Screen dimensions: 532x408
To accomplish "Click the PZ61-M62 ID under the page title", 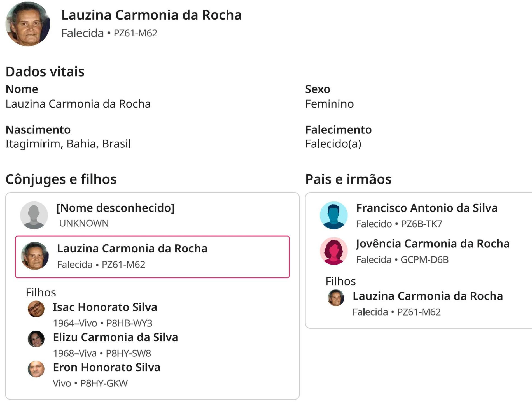I will pos(136,33).
